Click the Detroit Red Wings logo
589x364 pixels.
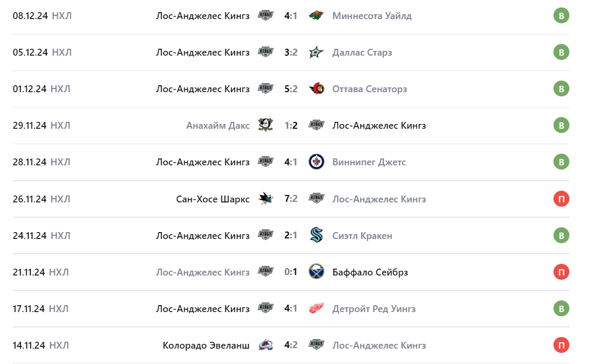click(316, 308)
